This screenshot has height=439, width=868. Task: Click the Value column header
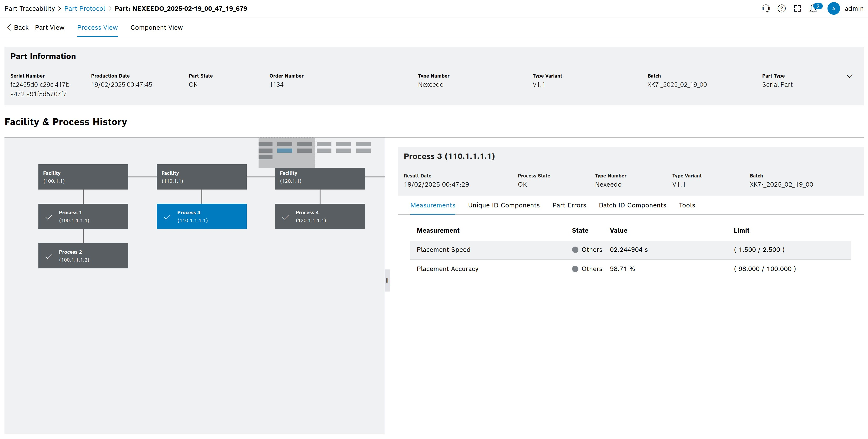tap(618, 231)
